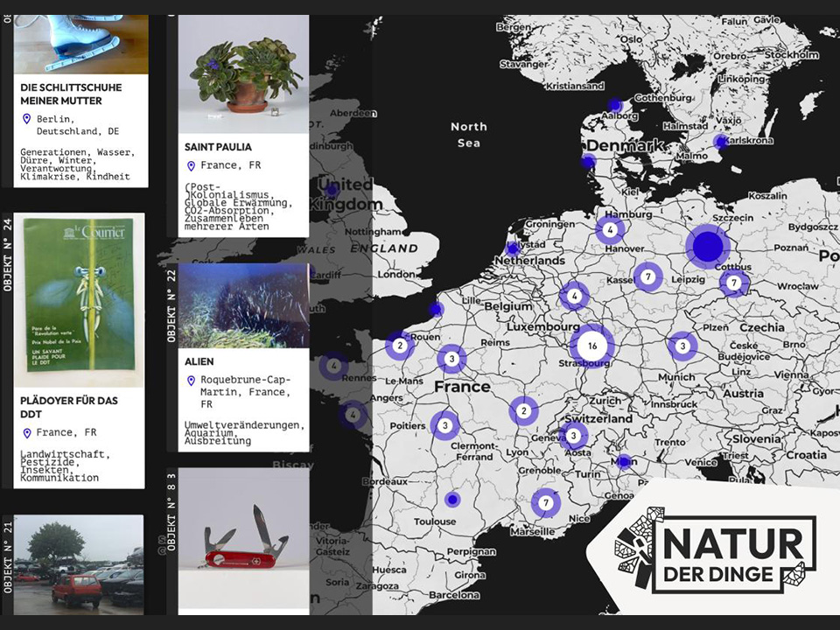This screenshot has width=840, height=630.
Task: Click the Swiss army knife image
Action: click(x=243, y=538)
